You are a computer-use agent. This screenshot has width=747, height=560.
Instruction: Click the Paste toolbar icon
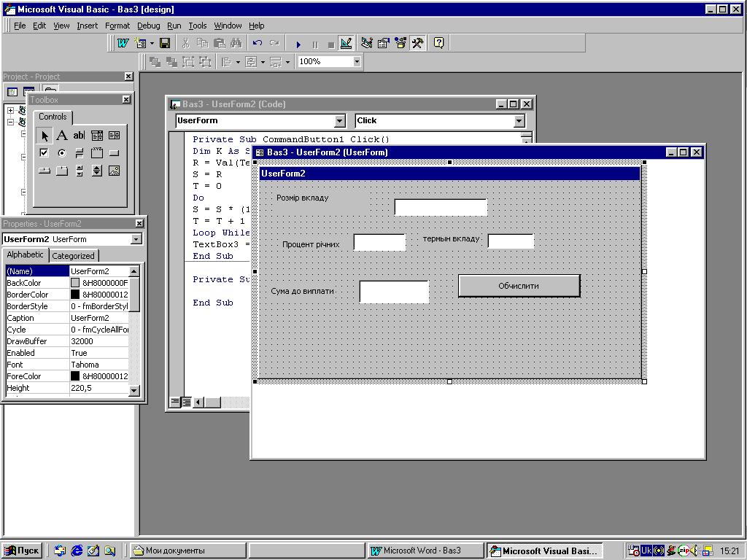[219, 43]
